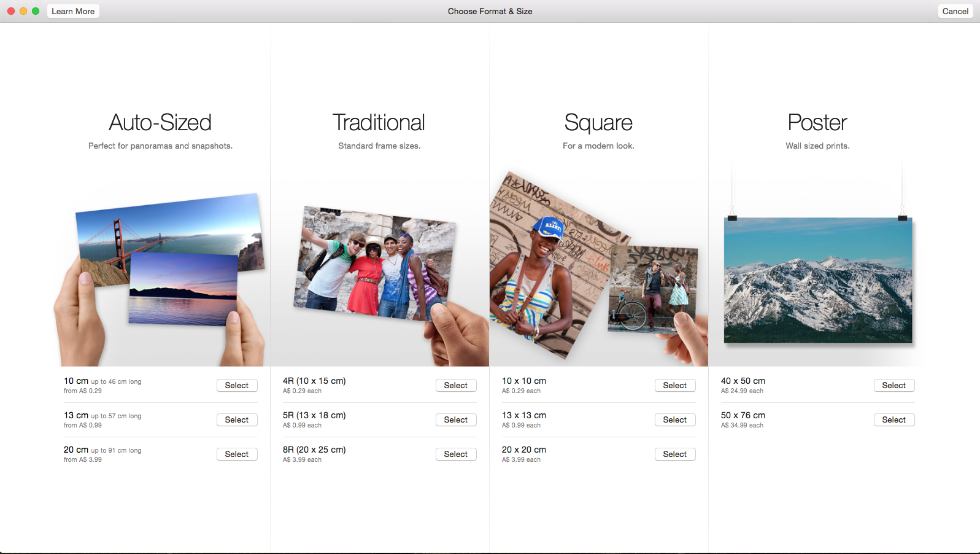
Task: Click the green fullscreen window button
Action: pyautogui.click(x=36, y=11)
